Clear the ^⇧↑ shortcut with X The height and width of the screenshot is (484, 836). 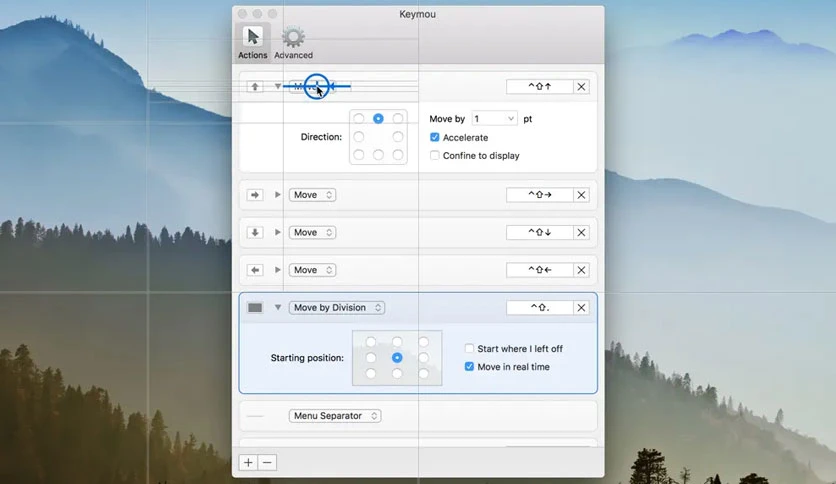tap(581, 86)
